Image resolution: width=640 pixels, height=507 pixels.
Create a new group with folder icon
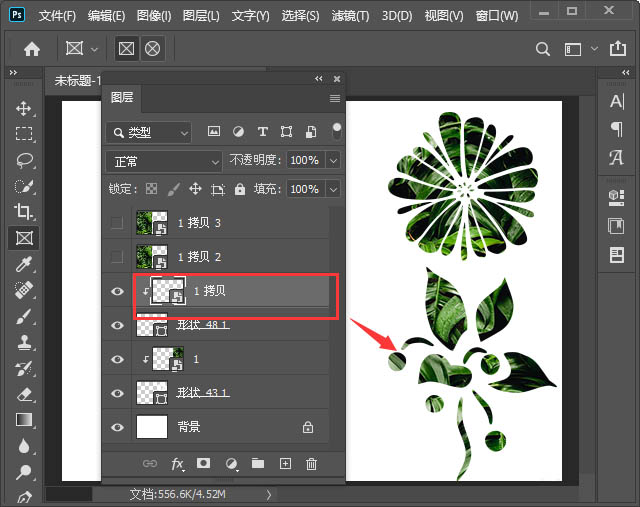(258, 464)
